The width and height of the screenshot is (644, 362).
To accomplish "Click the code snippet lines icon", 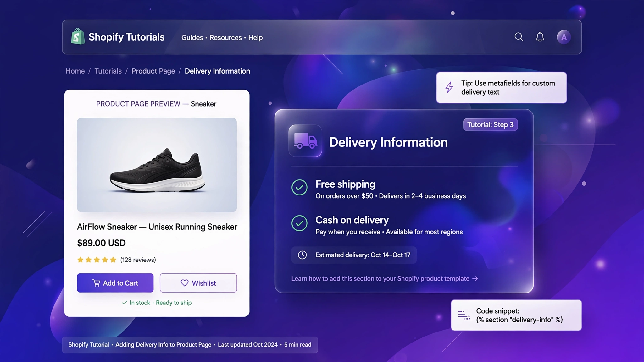I will pos(464,315).
